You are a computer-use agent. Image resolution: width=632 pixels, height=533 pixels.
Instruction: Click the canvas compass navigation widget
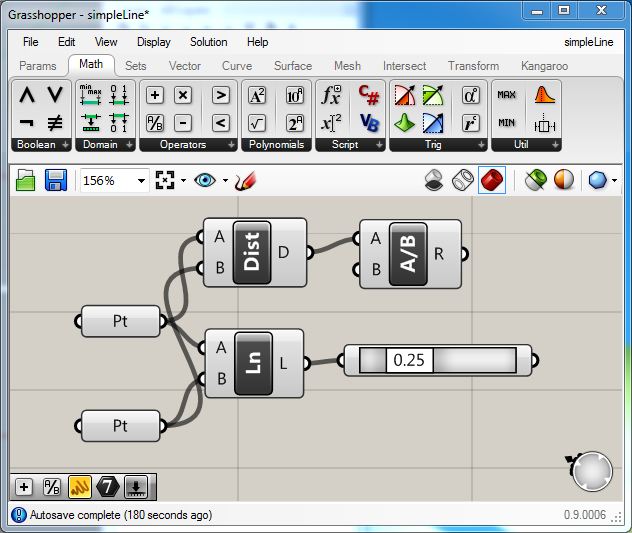(x=591, y=471)
